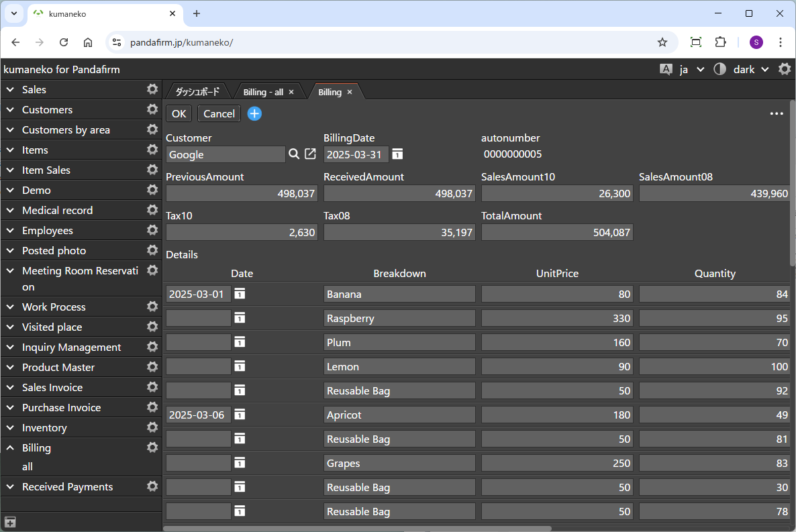Expand the Inventory section in the sidebar
The height and width of the screenshot is (532, 796).
(11, 427)
